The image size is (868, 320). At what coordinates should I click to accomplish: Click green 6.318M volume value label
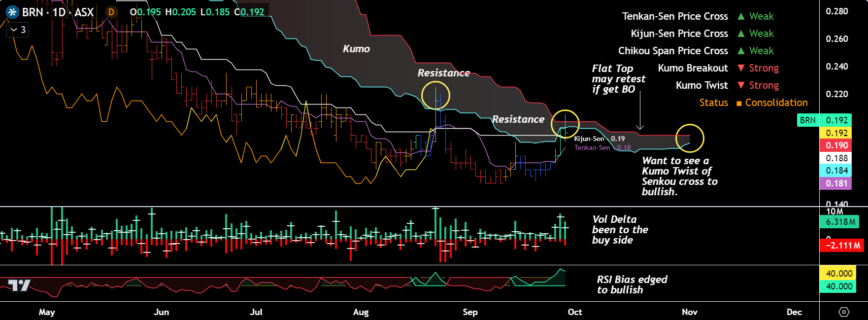840,222
